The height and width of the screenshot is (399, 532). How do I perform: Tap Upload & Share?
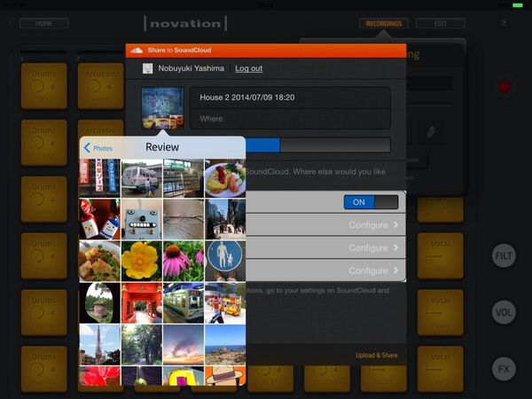377,356
